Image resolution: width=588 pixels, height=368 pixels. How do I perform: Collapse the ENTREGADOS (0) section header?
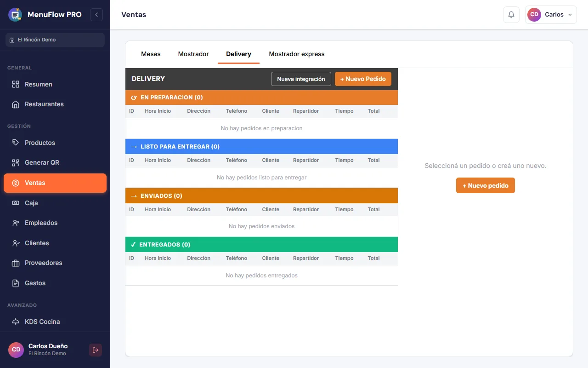click(261, 245)
